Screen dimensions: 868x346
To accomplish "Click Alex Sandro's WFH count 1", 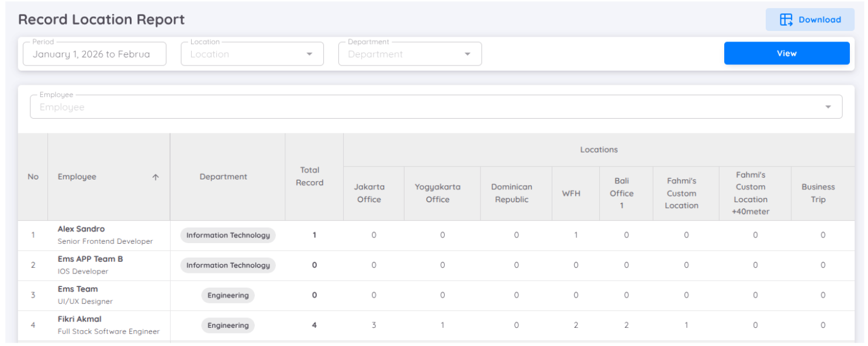I will pyautogui.click(x=576, y=236).
